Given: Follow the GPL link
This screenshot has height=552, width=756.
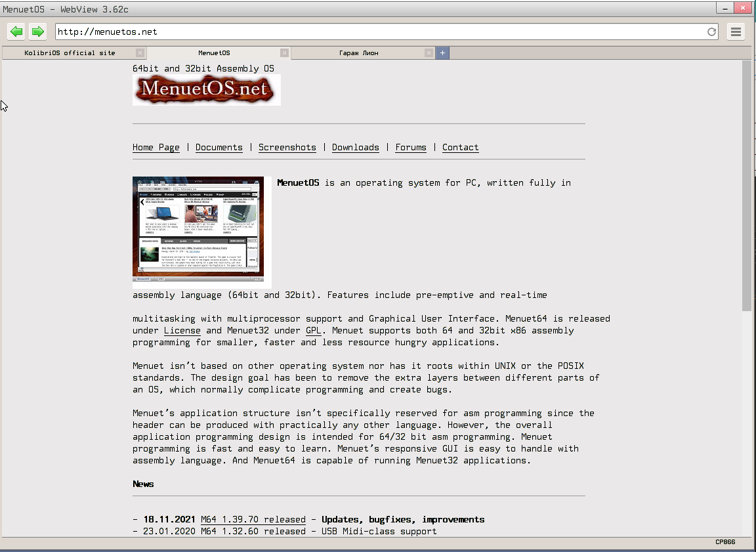Looking at the screenshot, I should click(313, 330).
